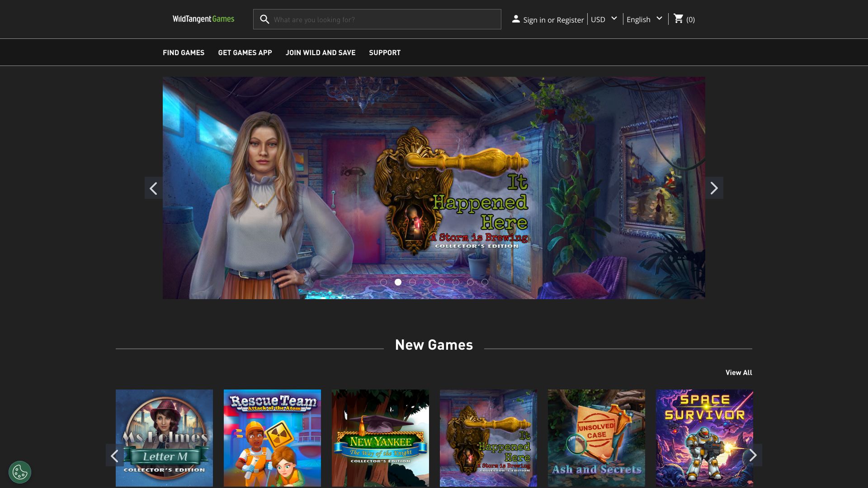The width and height of the screenshot is (868, 488).
Task: Open the shopping cart icon
Action: pyautogui.click(x=678, y=19)
